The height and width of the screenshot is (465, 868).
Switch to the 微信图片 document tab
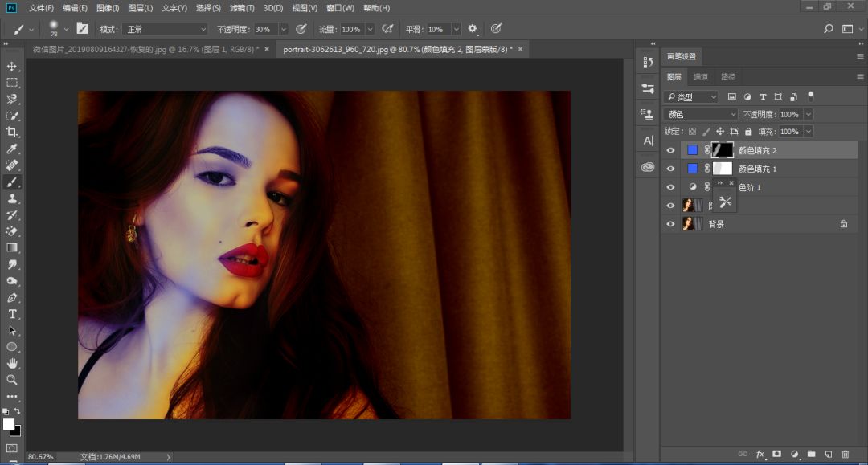coord(145,49)
